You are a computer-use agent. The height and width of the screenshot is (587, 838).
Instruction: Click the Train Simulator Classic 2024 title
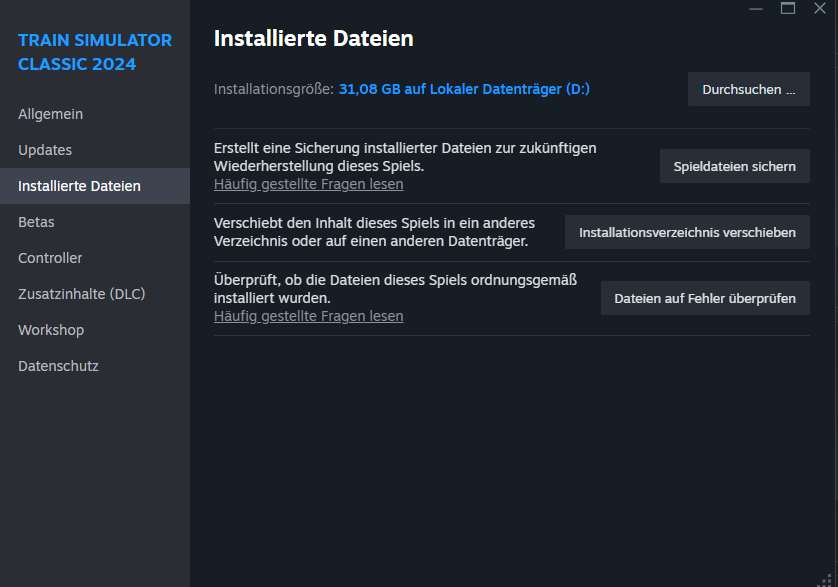[x=95, y=52]
